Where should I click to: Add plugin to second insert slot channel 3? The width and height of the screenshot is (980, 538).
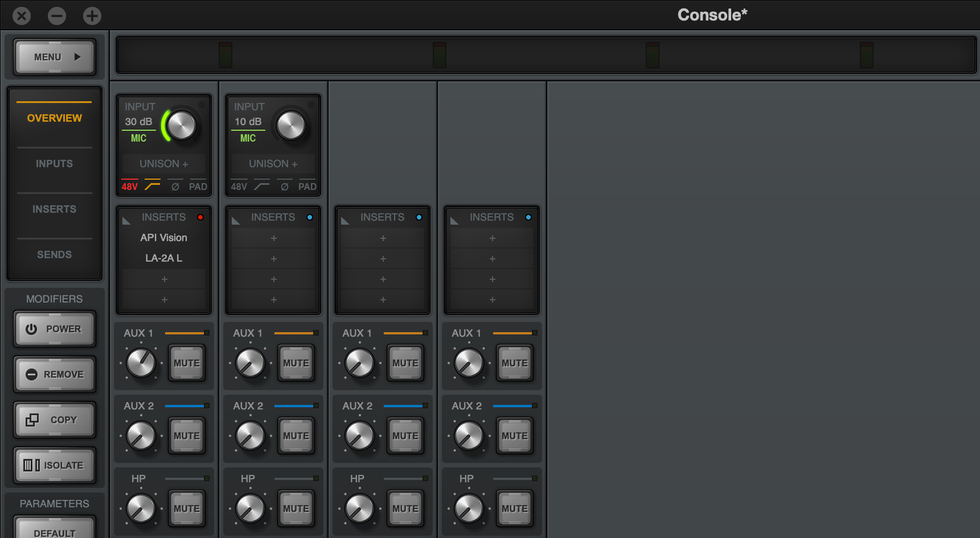pyautogui.click(x=382, y=259)
